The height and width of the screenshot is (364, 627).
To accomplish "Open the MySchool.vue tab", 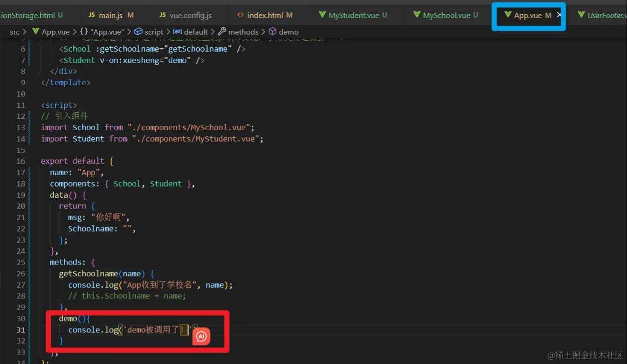I will pos(446,15).
